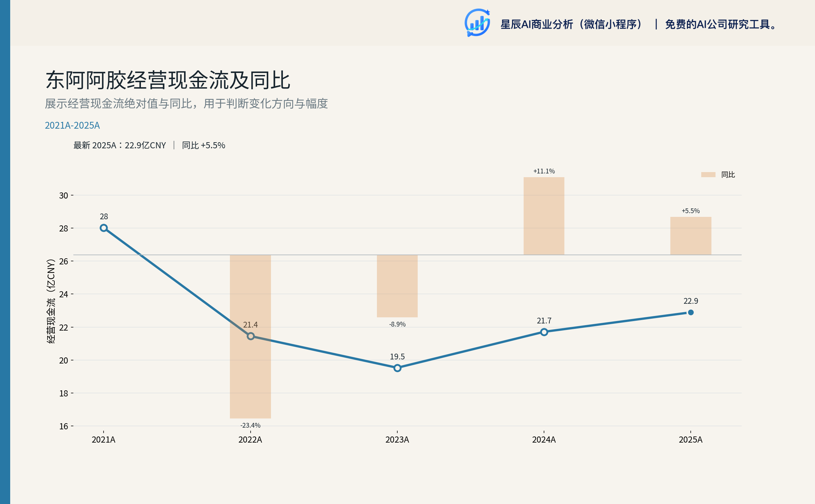Click the +11.1% bar label
The image size is (815, 504).
[x=544, y=171]
